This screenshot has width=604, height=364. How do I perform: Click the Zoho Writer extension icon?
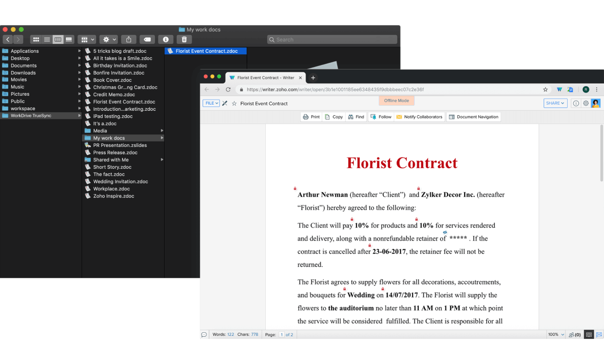559,90
